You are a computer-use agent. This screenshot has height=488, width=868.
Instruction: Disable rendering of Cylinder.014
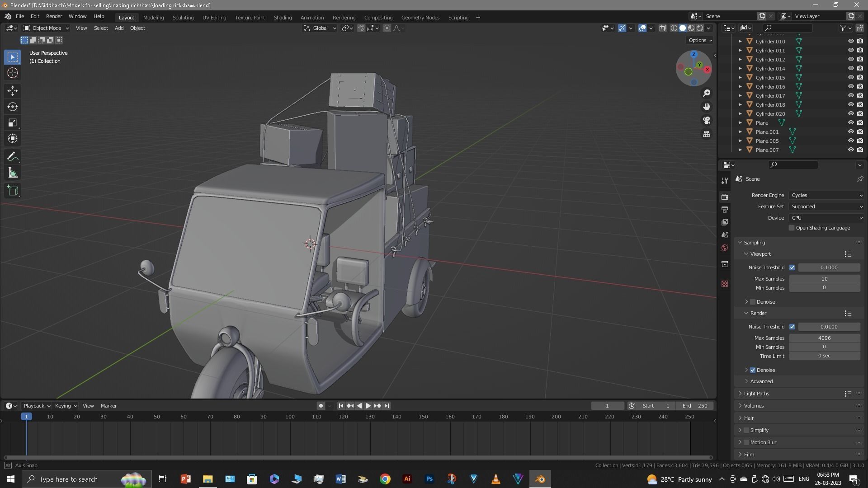coord(860,68)
